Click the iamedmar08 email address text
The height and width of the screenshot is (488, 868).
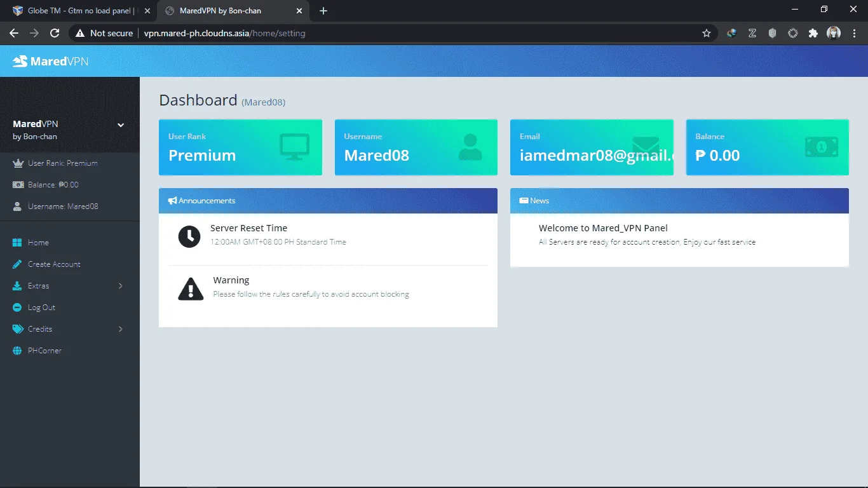[596, 156]
